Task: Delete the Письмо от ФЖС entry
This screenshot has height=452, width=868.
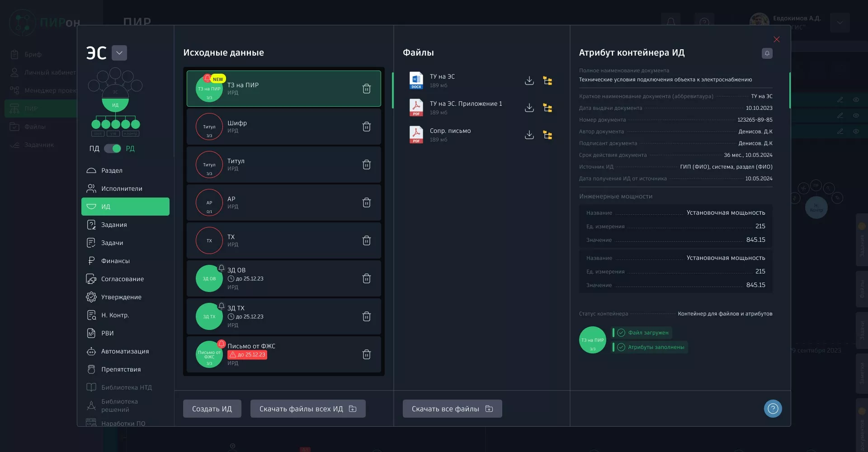Action: tap(367, 354)
